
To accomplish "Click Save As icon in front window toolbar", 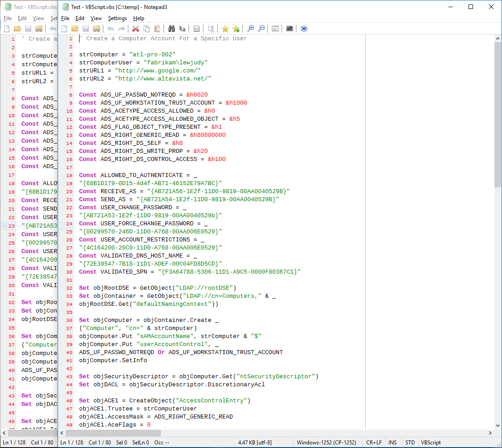I will pos(97,29).
